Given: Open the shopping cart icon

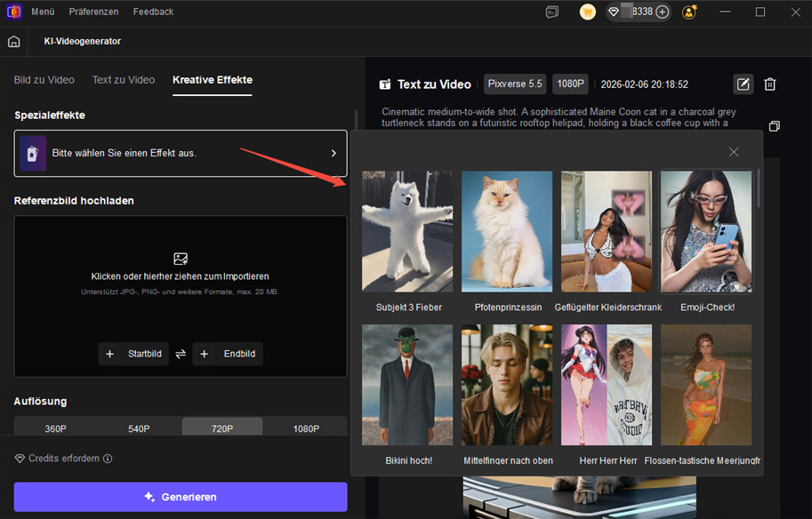Looking at the screenshot, I should pyautogui.click(x=588, y=12).
